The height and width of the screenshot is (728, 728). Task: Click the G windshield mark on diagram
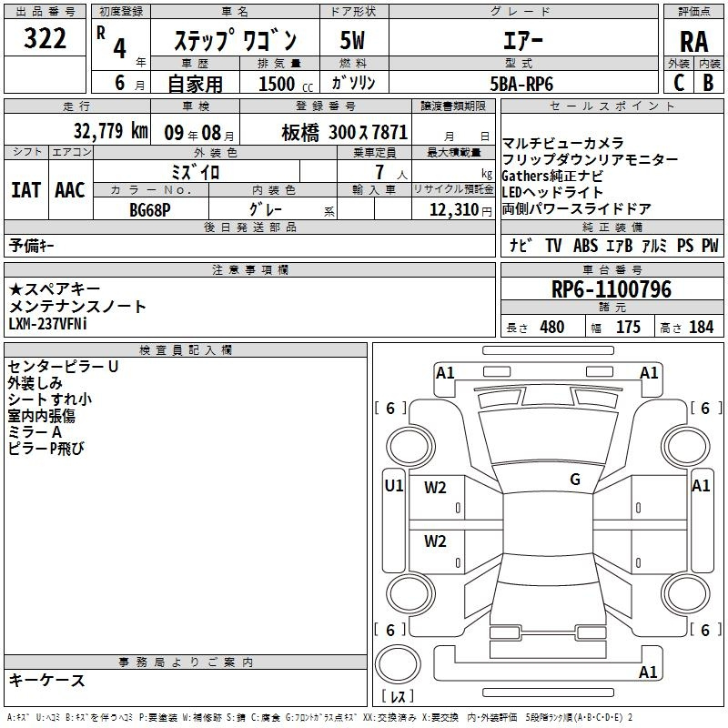click(575, 480)
